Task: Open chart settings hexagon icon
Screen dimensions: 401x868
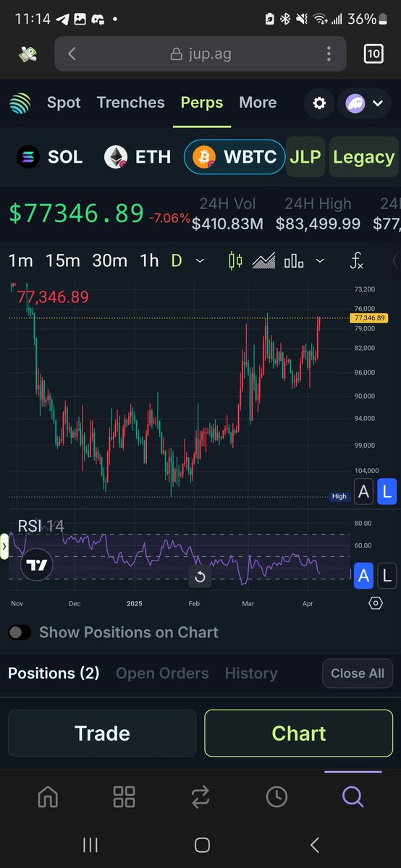Action: [x=375, y=603]
